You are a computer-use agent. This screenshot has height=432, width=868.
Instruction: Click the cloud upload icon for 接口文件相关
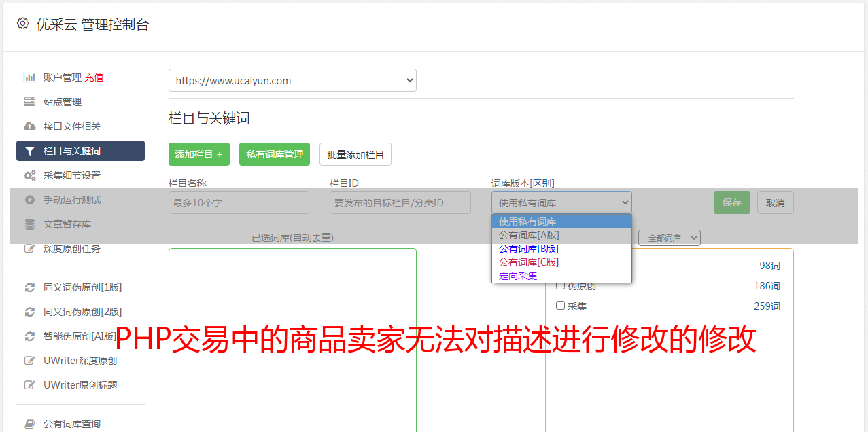[30, 126]
